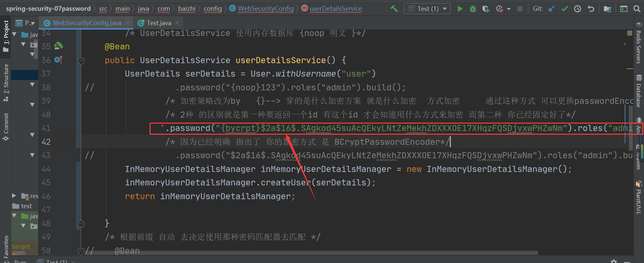
Task: Click the com breadcrumb
Action: point(164,9)
